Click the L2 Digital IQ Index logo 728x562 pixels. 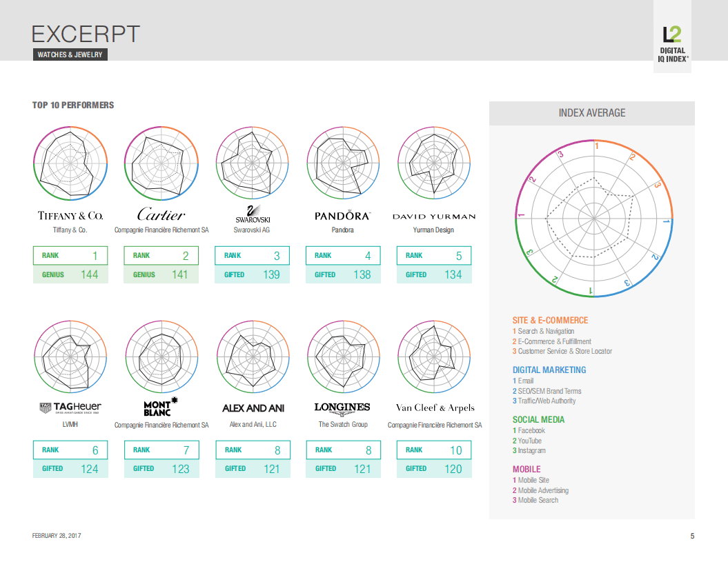tap(673, 44)
